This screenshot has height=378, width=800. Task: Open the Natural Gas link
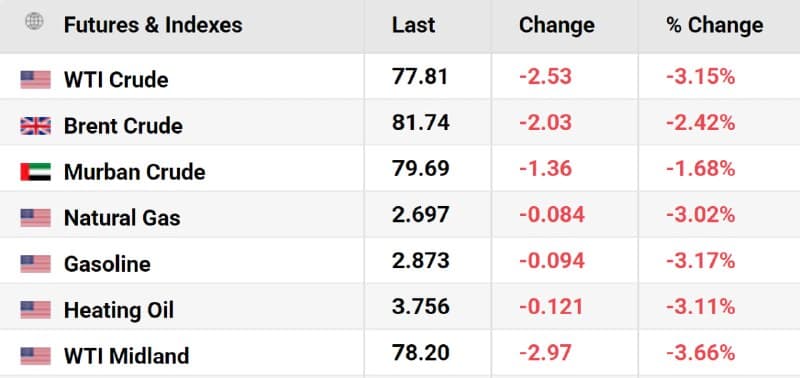click(122, 218)
